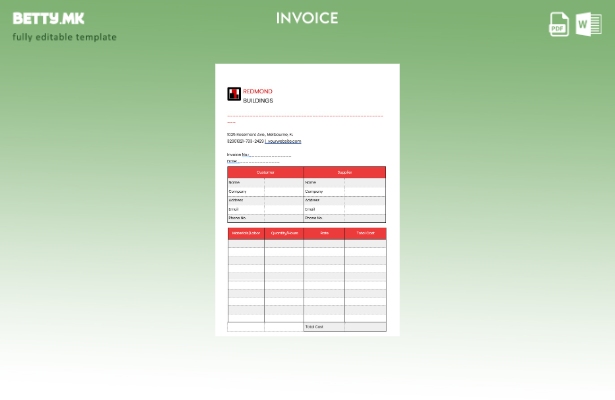The height and width of the screenshot is (400, 615).
Task: Click the Date blank field
Action: 258,161
